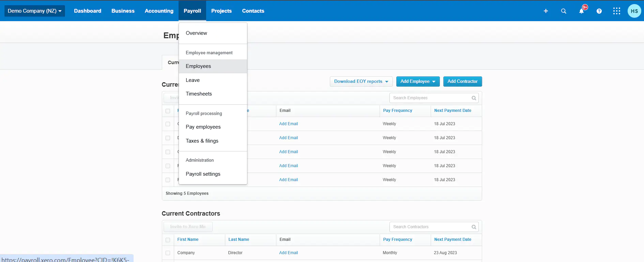Tick the select-all employees header checkbox
The width and height of the screenshot is (644, 262).
pos(168,111)
